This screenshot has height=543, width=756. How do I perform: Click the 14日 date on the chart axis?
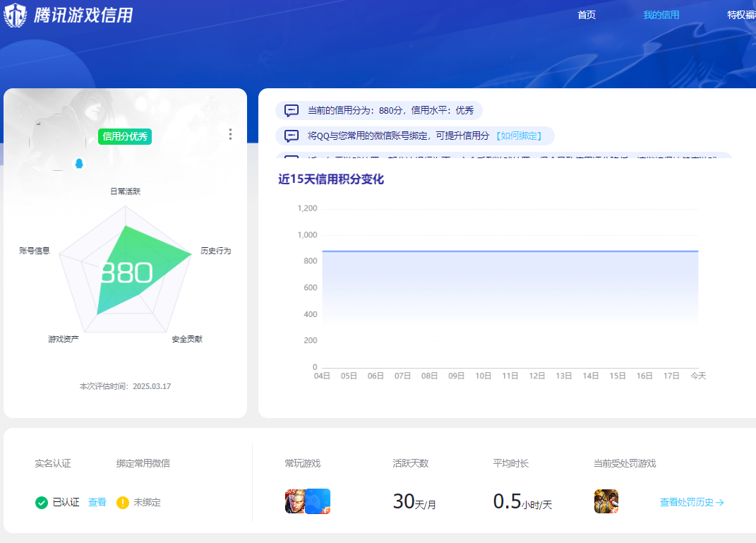tap(591, 376)
